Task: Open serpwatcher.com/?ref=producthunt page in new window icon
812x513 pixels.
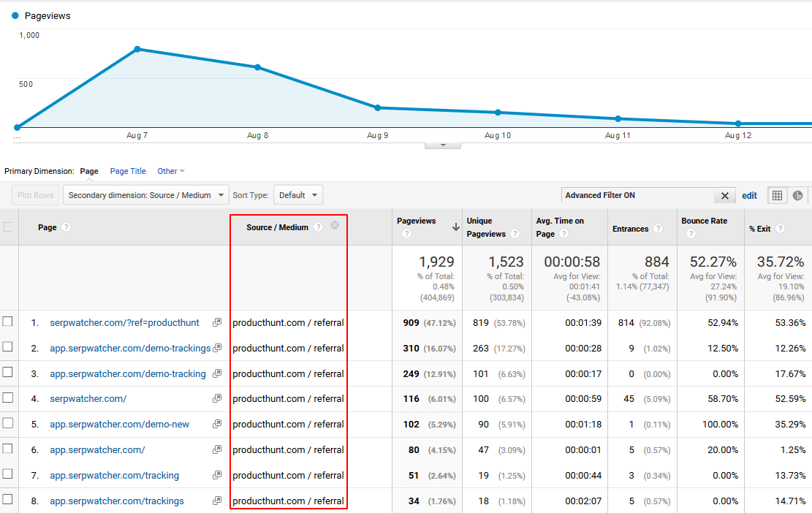Action: (217, 322)
